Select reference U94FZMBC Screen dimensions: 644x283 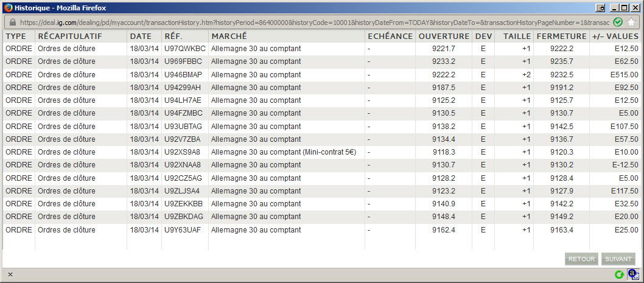[183, 113]
